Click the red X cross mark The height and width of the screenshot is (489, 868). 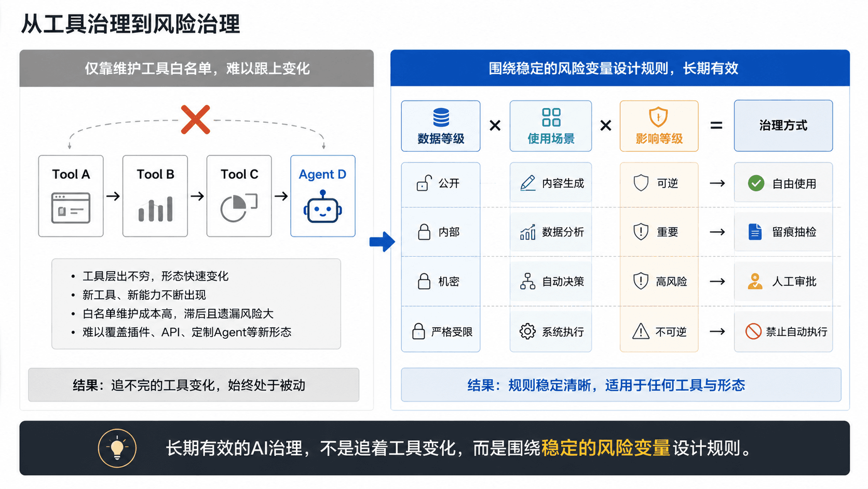pos(196,120)
